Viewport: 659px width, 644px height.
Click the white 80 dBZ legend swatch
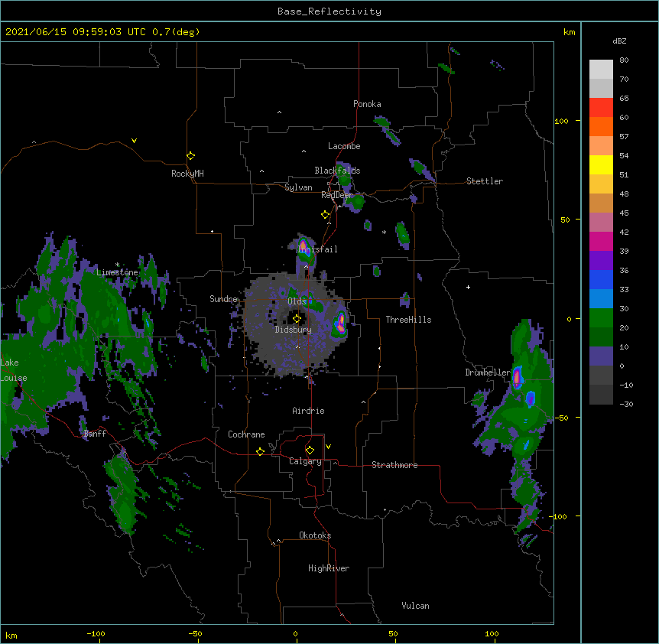point(601,70)
